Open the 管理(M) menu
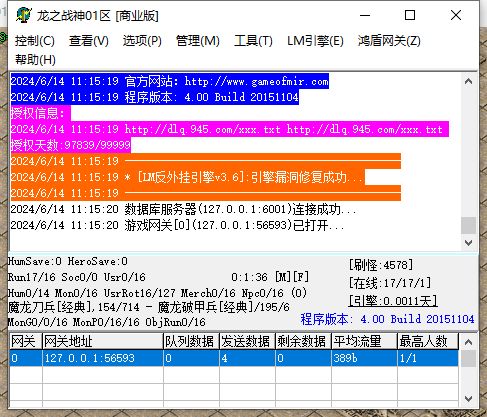 click(x=197, y=41)
